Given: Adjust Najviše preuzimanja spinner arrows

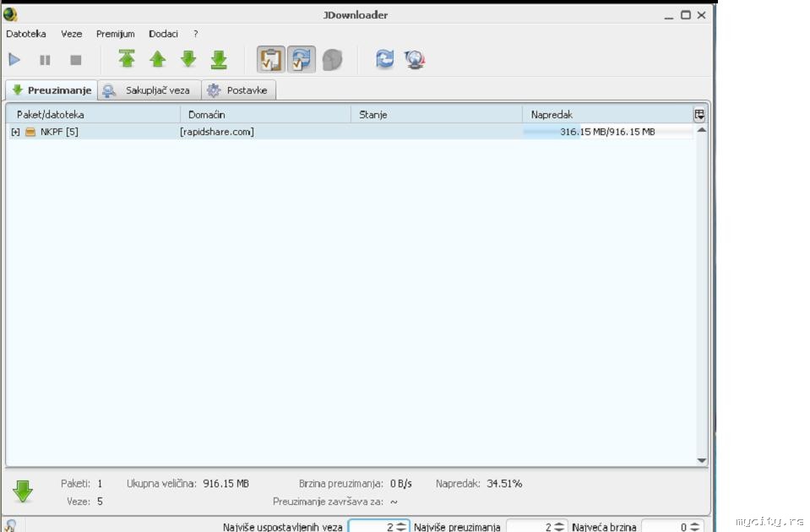Looking at the screenshot, I should [x=559, y=526].
